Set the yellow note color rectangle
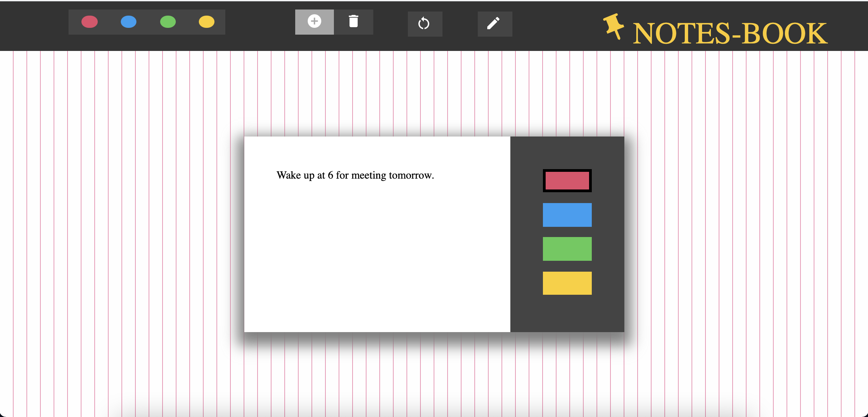 point(567,283)
